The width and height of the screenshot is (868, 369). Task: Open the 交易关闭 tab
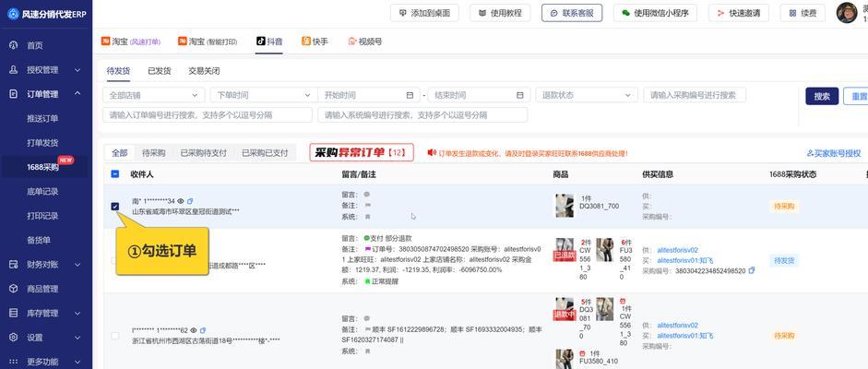pyautogui.click(x=204, y=71)
